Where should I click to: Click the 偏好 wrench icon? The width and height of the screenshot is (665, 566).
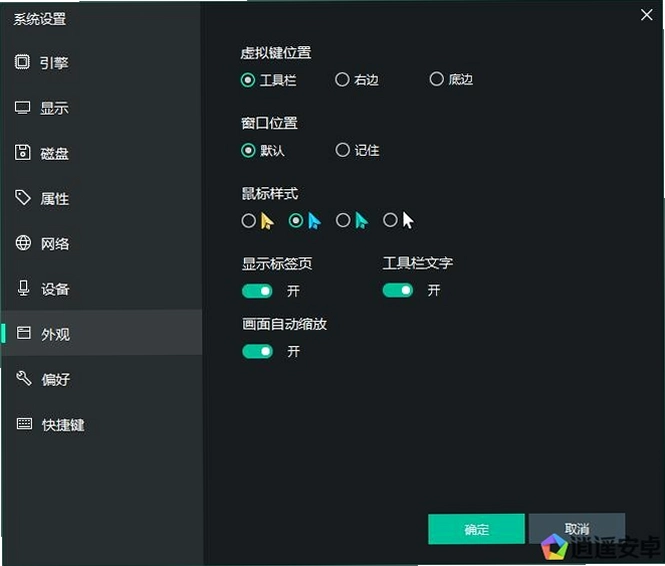[24, 378]
